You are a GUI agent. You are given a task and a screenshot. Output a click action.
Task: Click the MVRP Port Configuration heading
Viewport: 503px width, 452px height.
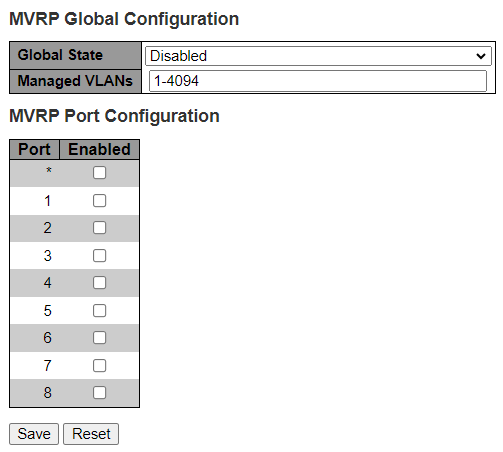click(x=114, y=116)
